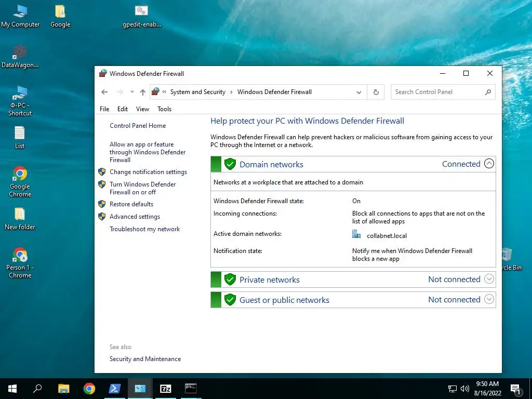Image resolution: width=532 pixels, height=399 pixels.
Task: Open Advanced settings
Action: [x=135, y=217]
